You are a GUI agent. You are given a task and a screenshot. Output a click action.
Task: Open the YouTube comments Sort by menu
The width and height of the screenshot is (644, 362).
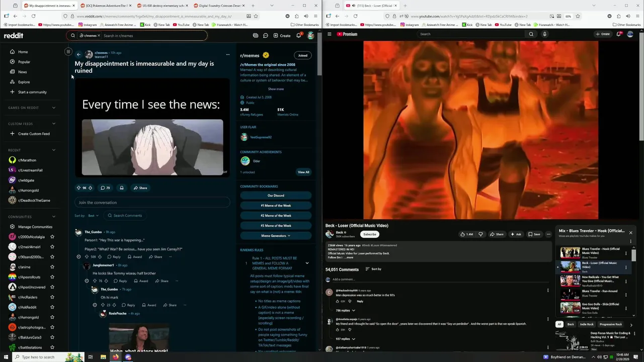click(373, 269)
